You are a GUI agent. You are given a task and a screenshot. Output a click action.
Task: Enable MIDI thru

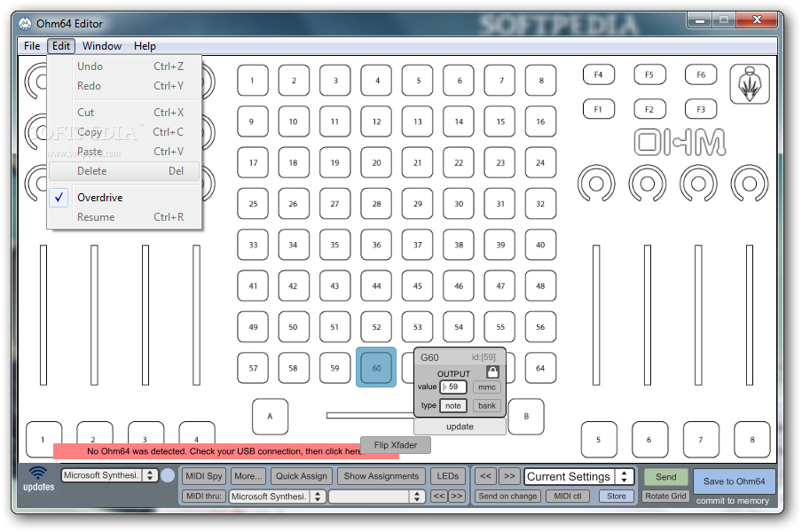coord(203,496)
